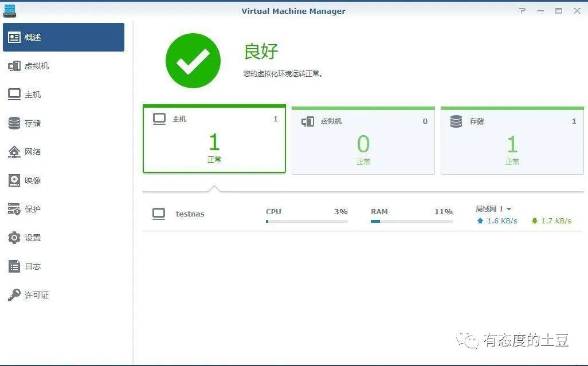The image size is (588, 366).
Task: Click the 虚拟机 sidebar icon
Action: point(14,66)
